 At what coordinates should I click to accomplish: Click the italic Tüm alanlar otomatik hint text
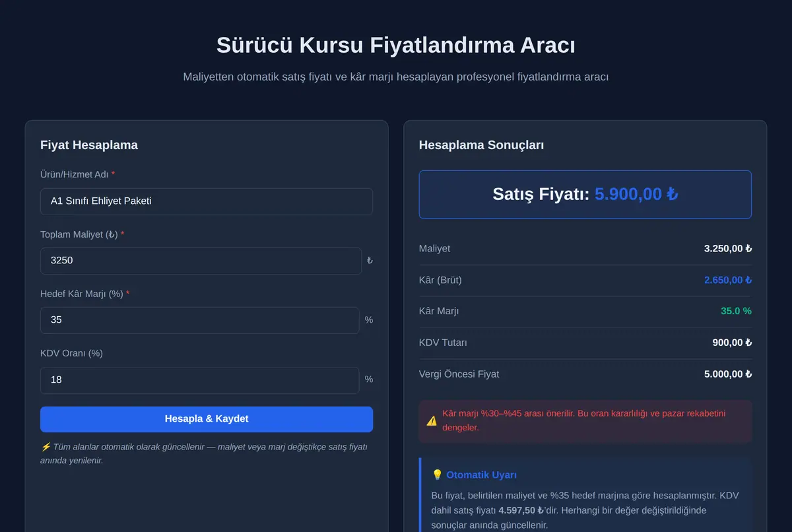point(204,453)
